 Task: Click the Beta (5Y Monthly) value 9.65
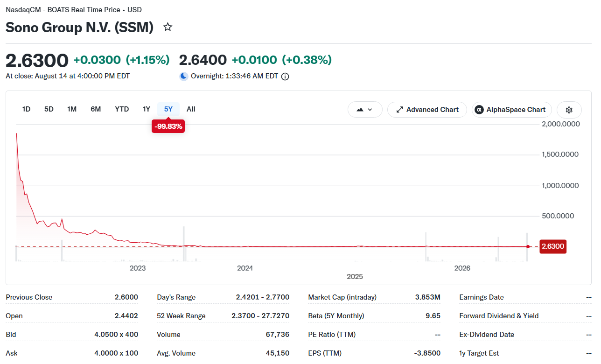[433, 316]
